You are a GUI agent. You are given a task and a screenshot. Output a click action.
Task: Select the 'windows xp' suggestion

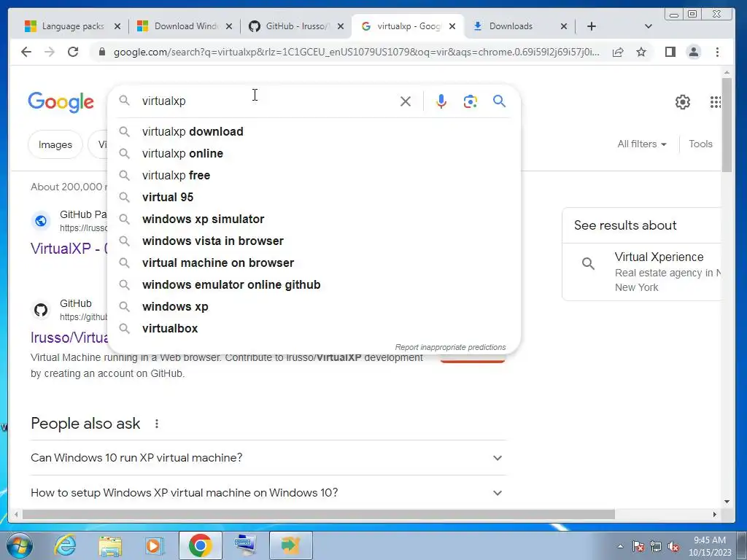tap(314, 307)
